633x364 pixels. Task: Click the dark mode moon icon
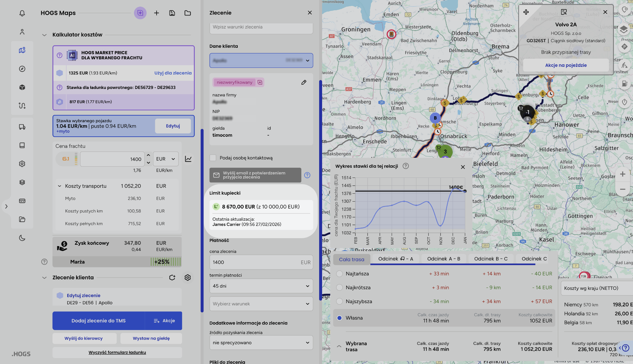click(22, 238)
